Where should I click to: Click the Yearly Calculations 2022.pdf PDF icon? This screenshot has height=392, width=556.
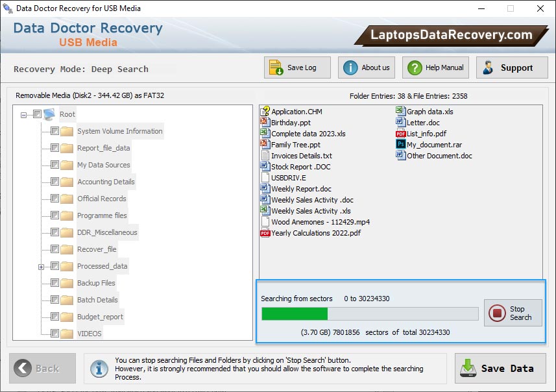265,233
